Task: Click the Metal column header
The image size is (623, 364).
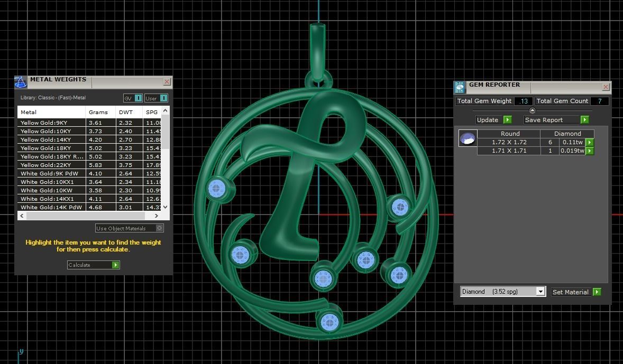Action: pyautogui.click(x=52, y=113)
